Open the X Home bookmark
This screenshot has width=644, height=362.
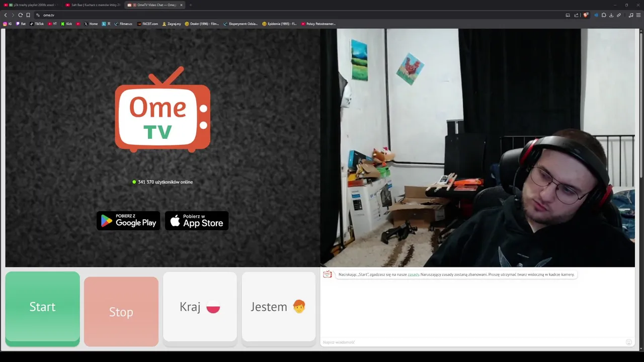tap(91, 24)
